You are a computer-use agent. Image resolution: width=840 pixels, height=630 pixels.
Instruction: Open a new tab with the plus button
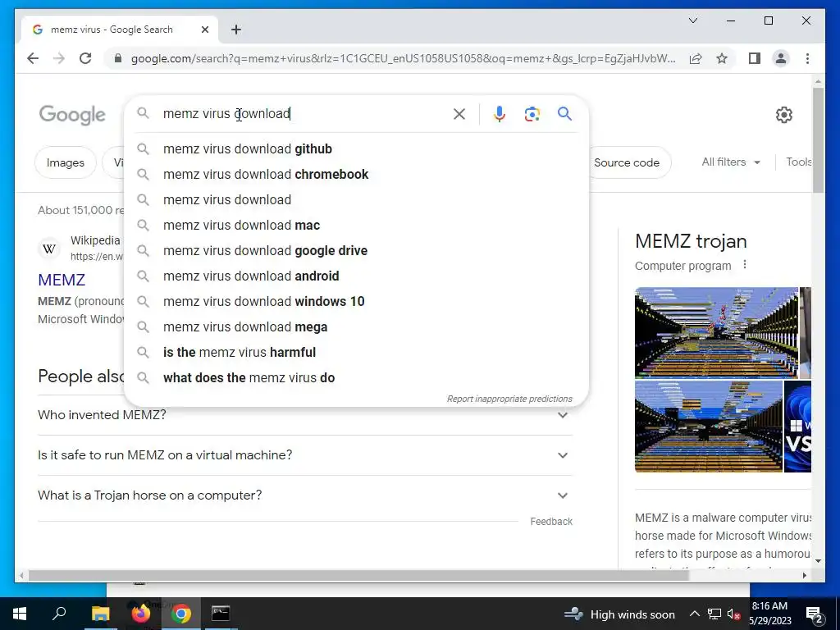235,30
